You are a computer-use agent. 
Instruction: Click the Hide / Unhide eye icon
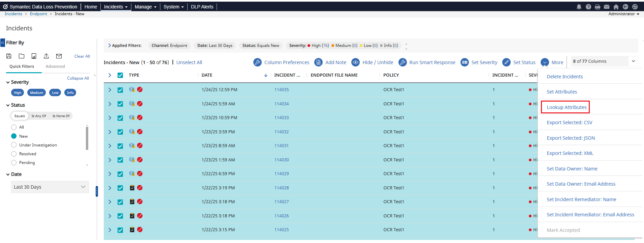tap(355, 62)
